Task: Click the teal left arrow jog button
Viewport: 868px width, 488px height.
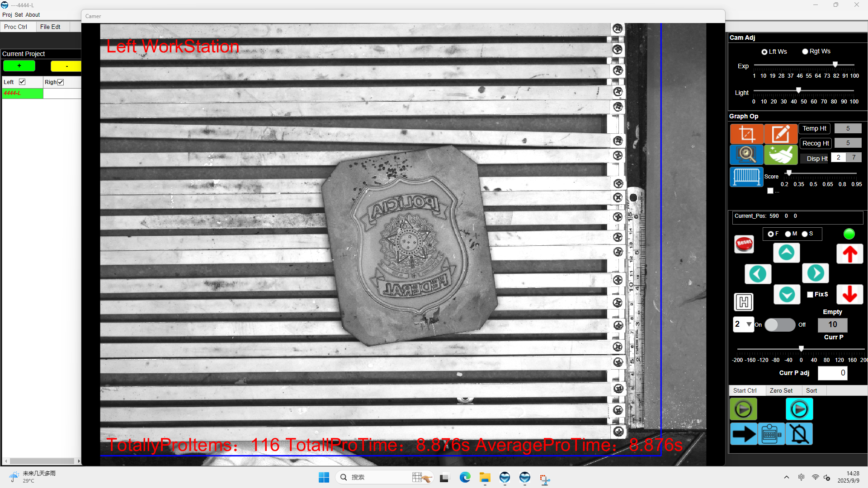Action: pyautogui.click(x=758, y=274)
